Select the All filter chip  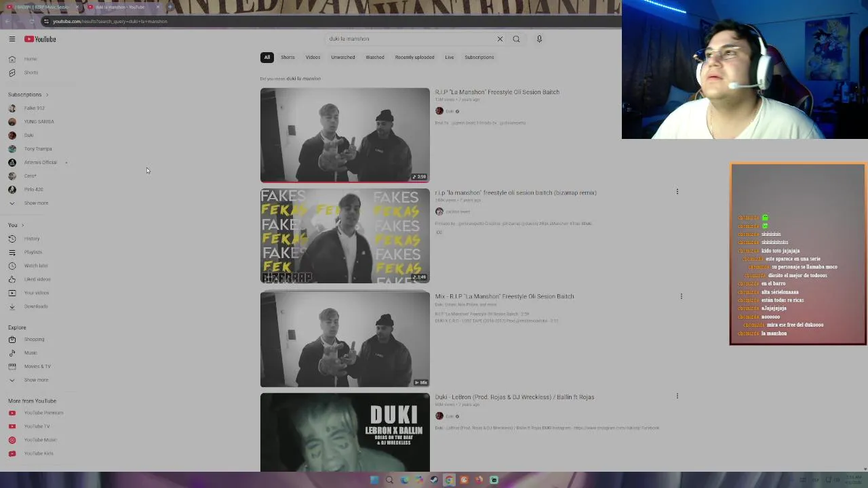tap(267, 57)
